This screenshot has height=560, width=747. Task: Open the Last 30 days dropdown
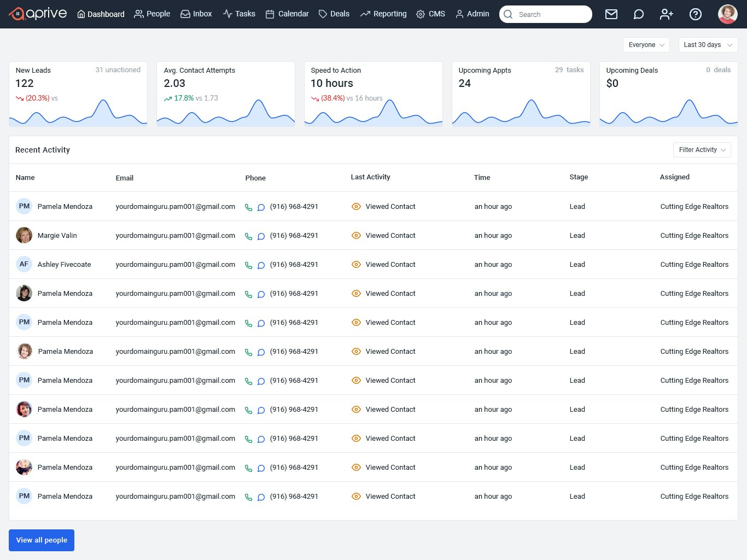click(x=708, y=45)
